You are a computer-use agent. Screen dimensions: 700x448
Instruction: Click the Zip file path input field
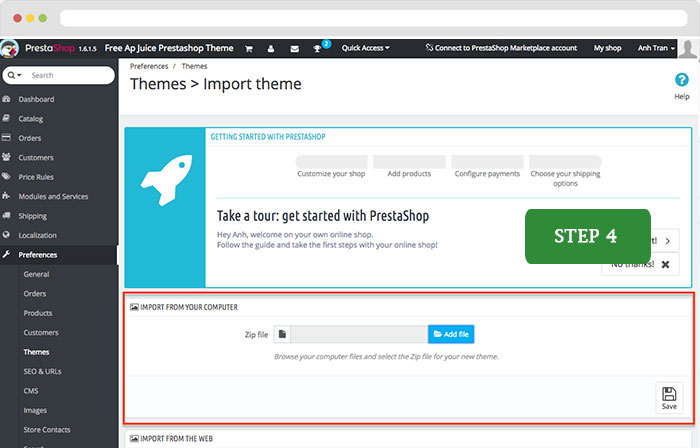(x=359, y=334)
